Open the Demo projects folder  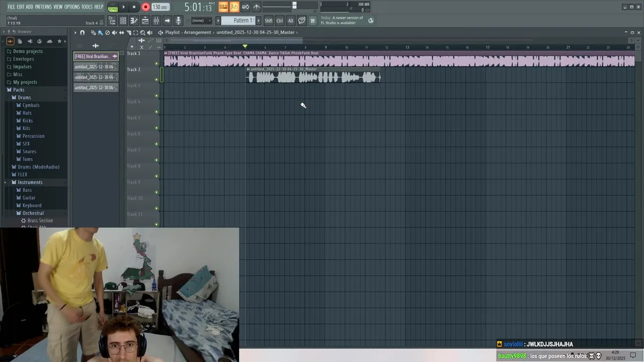point(28,51)
